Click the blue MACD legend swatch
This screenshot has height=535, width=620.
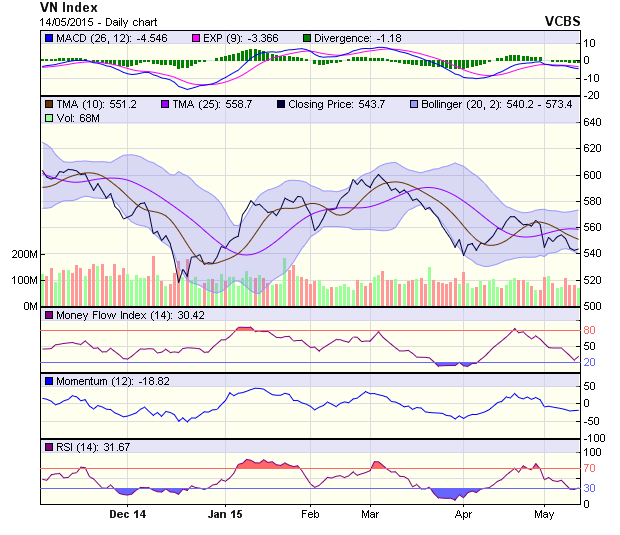pos(48,38)
